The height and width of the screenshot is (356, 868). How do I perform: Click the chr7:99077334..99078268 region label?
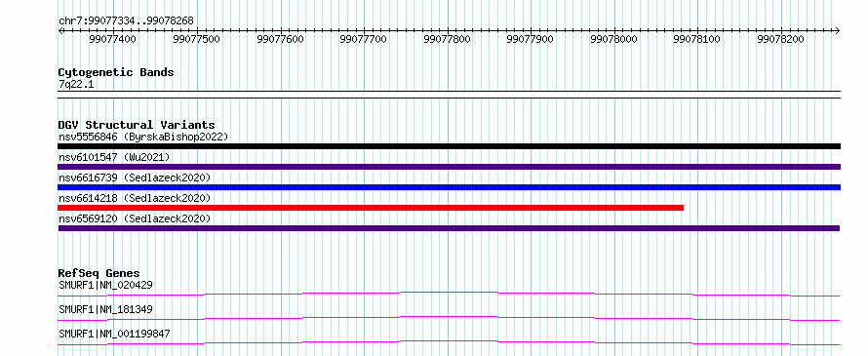[x=126, y=20]
